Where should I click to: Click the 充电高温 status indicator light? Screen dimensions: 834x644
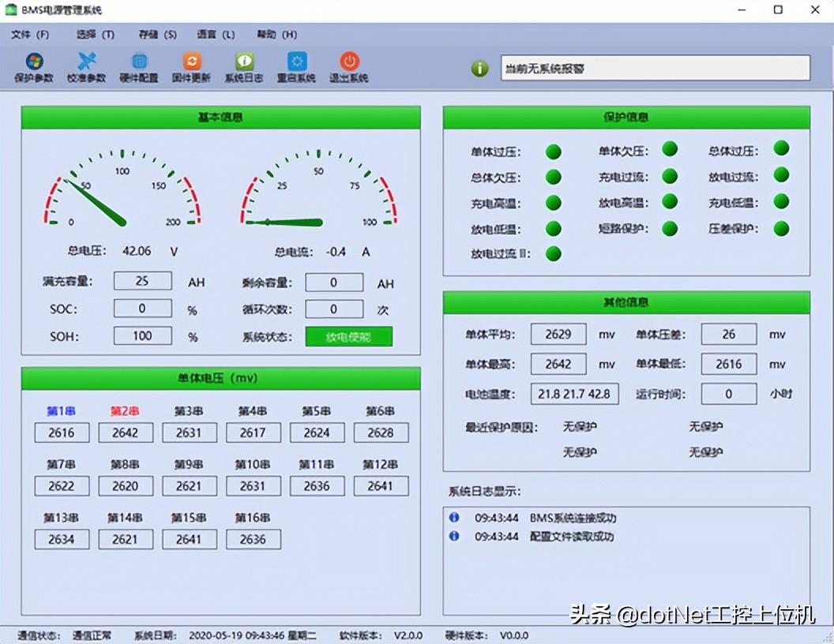pos(553,203)
